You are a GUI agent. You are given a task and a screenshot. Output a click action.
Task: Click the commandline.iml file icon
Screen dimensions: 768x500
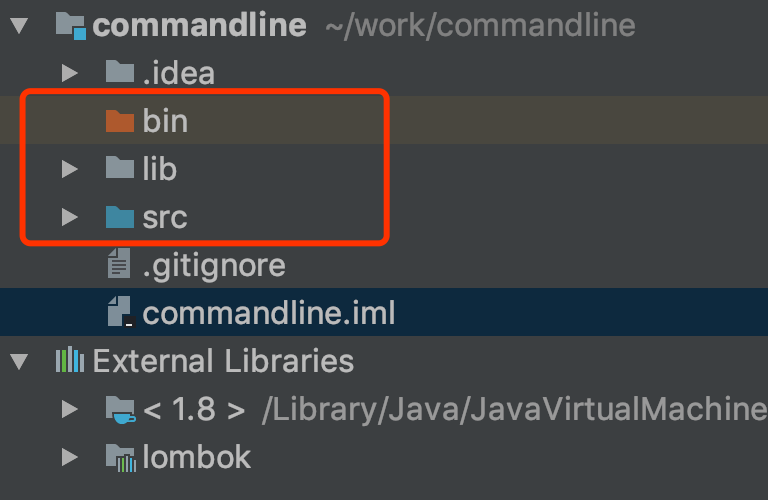[119, 313]
